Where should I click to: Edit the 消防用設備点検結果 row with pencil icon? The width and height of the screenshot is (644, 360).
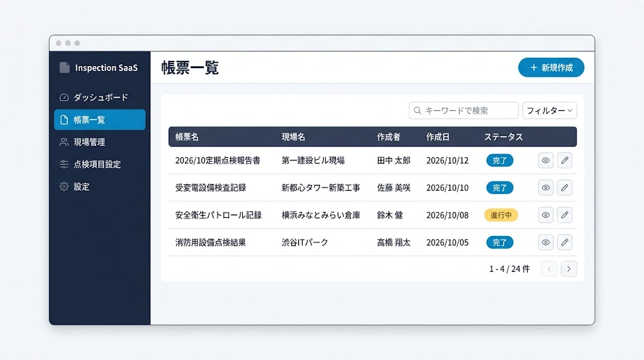565,242
